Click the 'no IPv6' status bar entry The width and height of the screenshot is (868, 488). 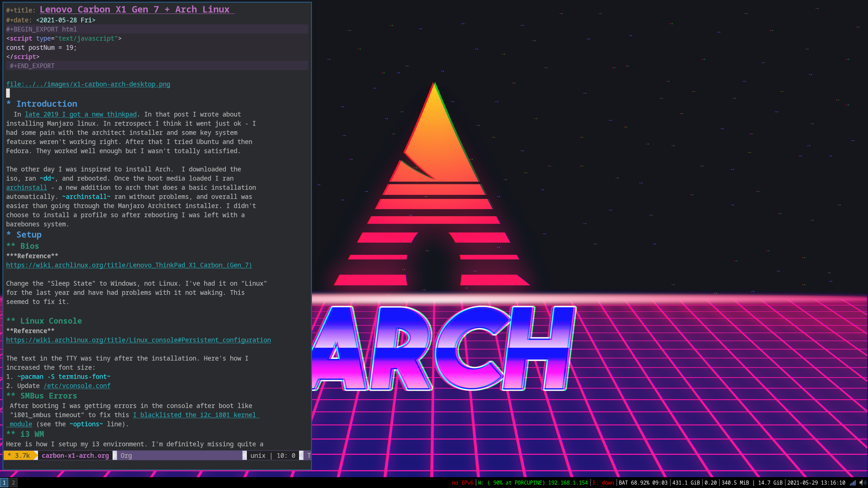pyautogui.click(x=462, y=483)
